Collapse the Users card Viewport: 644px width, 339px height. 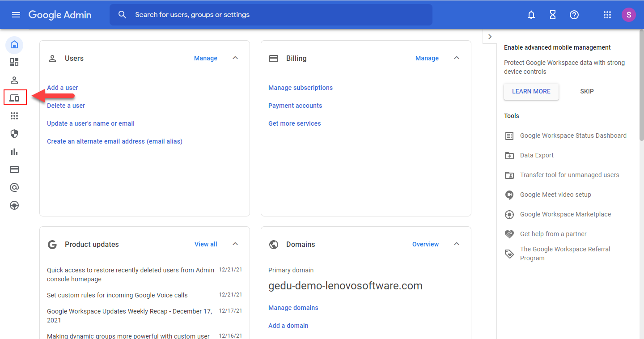point(235,58)
